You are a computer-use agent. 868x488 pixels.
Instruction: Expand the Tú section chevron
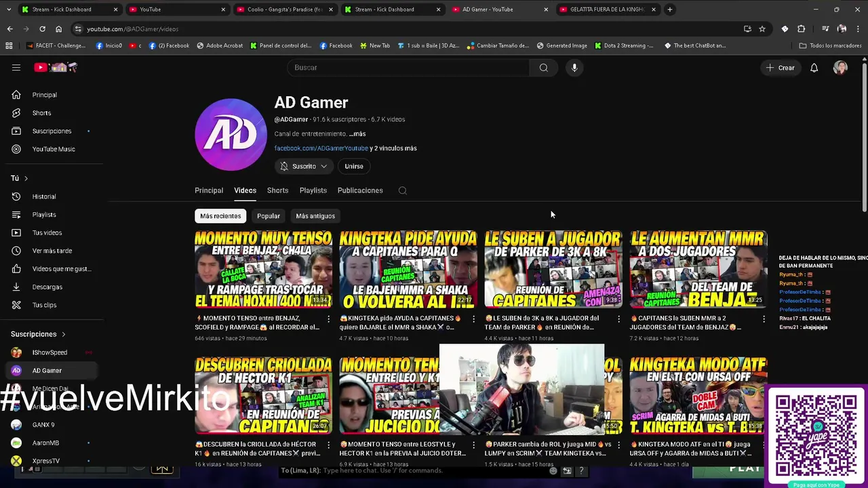26,178
